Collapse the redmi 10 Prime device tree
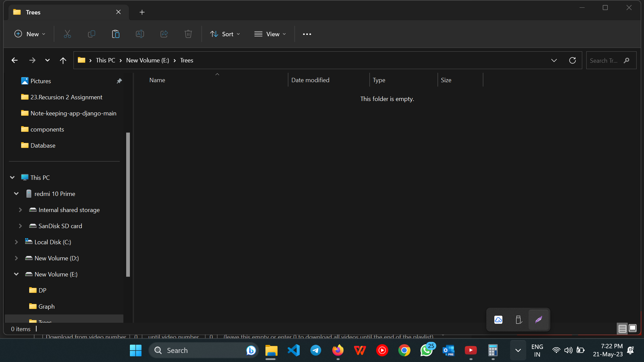 pos(16,194)
